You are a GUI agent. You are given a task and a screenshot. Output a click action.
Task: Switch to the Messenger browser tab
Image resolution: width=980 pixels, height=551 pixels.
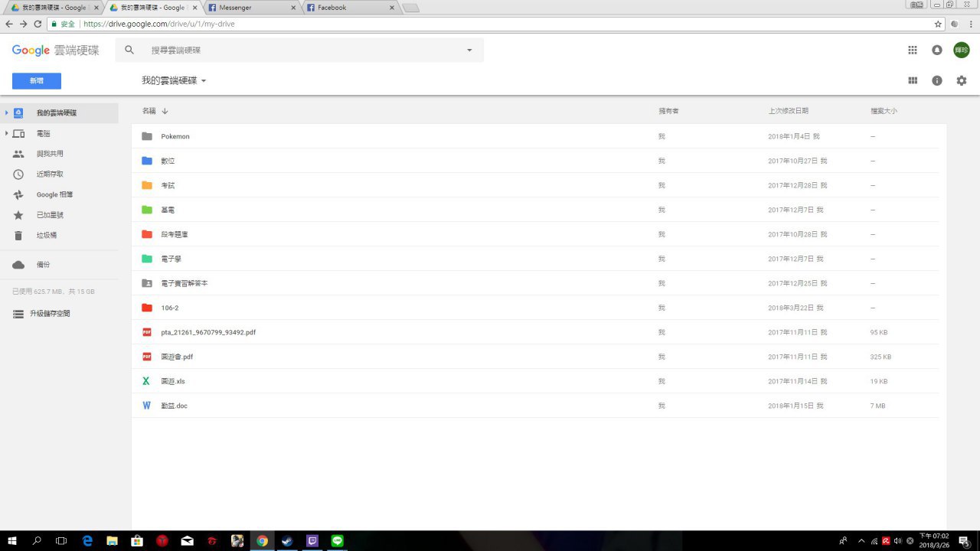tap(250, 8)
